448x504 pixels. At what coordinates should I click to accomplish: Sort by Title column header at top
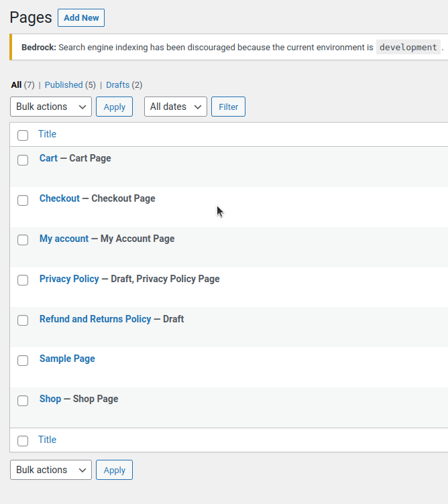[x=47, y=134]
